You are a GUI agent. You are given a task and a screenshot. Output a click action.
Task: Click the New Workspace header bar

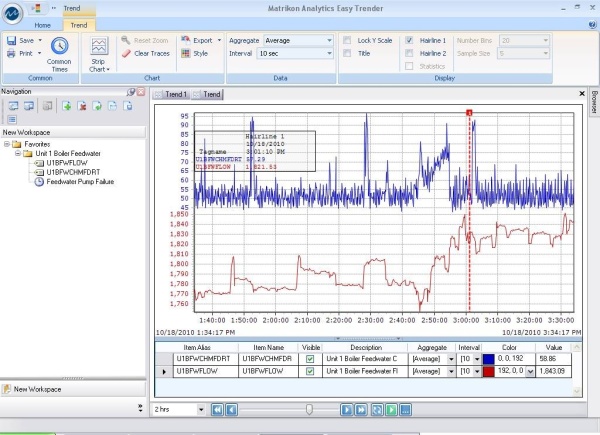73,132
